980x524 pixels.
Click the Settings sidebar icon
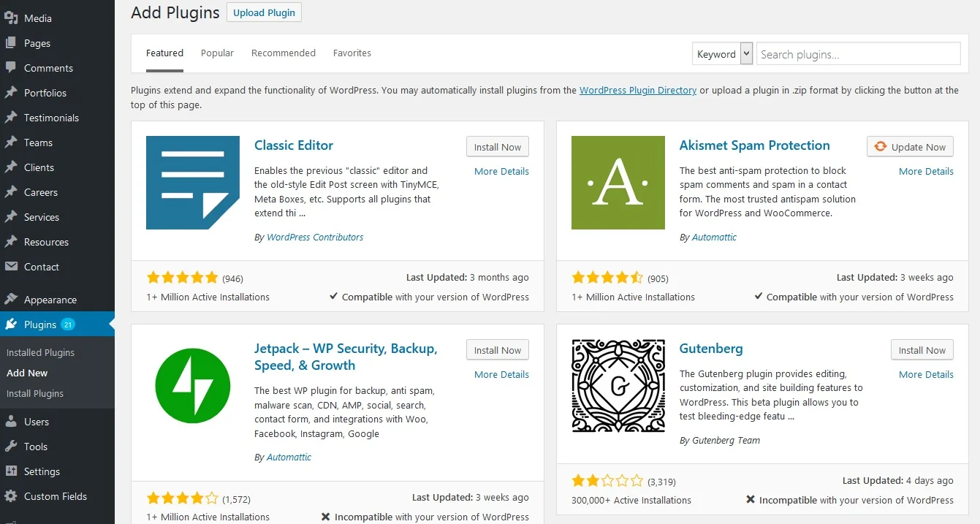coord(11,471)
